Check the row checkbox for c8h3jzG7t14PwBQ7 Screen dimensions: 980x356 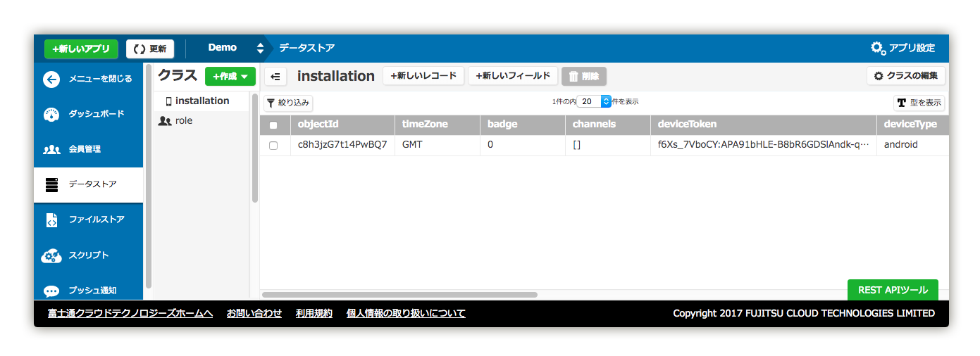[x=273, y=146]
